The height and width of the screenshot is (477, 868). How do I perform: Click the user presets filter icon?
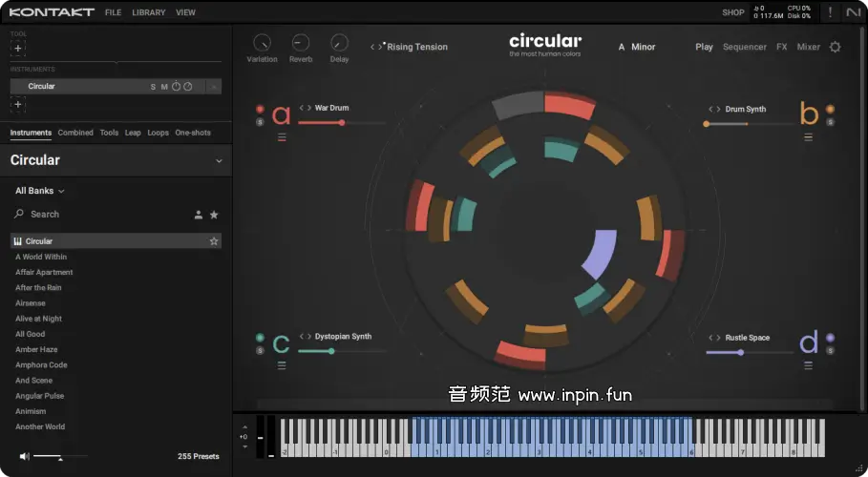pos(199,215)
